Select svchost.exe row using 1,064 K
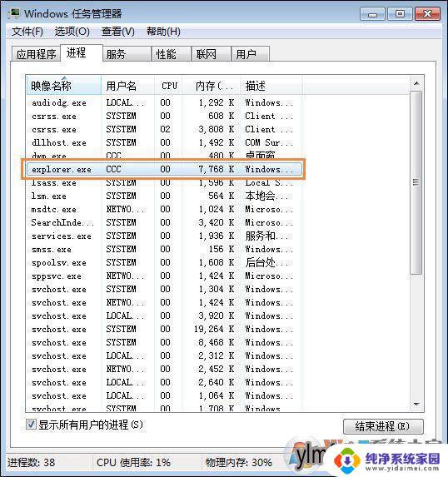The image size is (448, 477). tap(164, 395)
